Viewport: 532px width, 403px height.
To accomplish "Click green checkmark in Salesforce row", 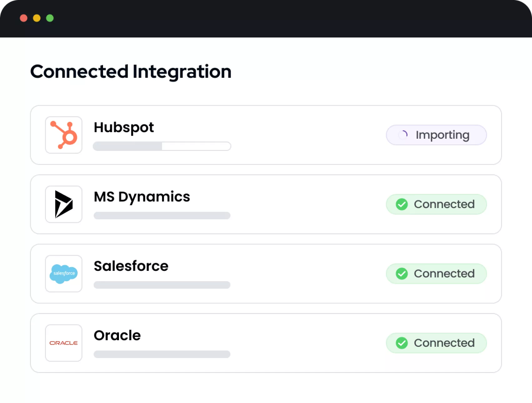I will click(402, 274).
